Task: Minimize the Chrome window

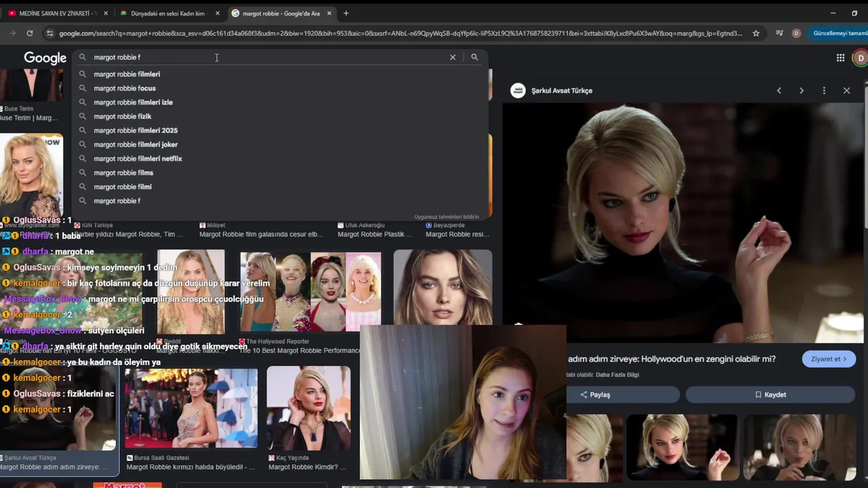Action: point(833,13)
